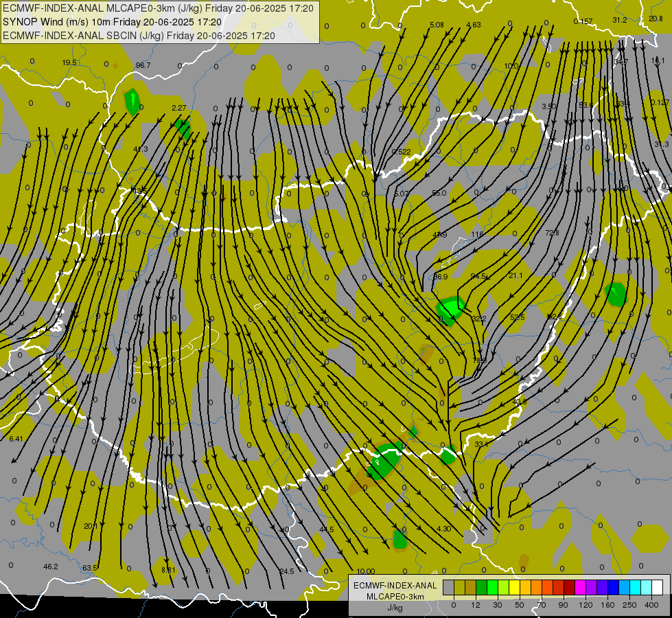Click the dark red legend swatch above 90
Screen dimensions: 672x618
570,587
